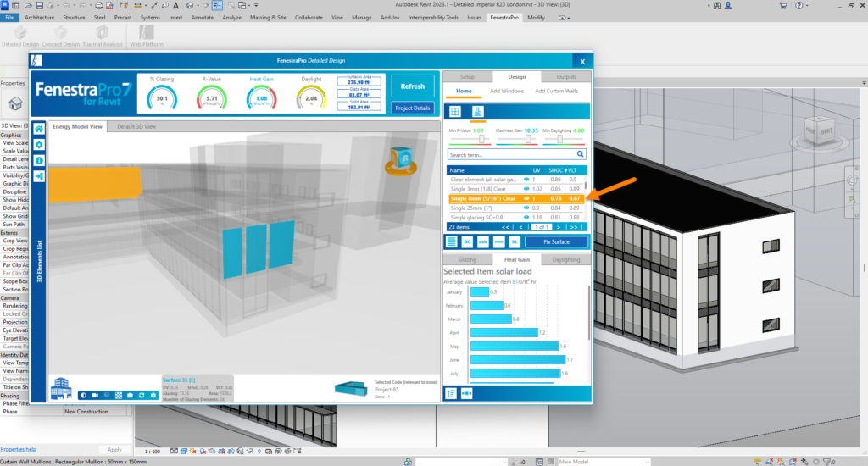
Task: Open the Massing & Site ribbon tab
Action: tap(268, 18)
